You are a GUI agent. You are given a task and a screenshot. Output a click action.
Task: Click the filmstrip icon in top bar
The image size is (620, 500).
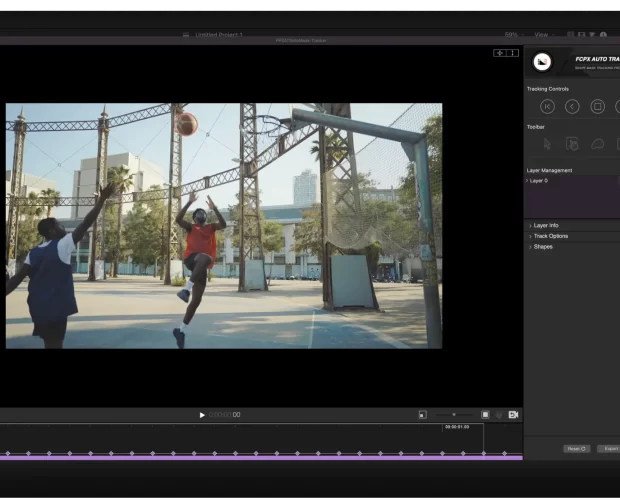click(x=581, y=35)
